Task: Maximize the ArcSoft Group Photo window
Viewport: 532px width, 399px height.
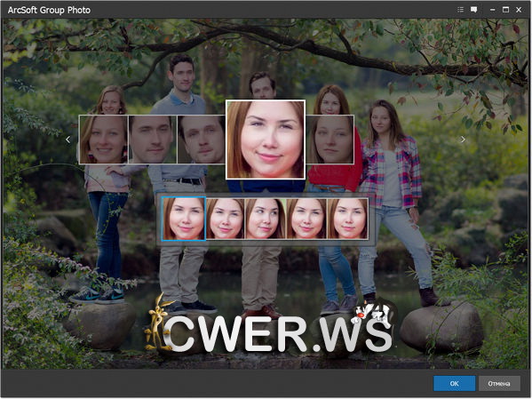Action: click(505, 10)
